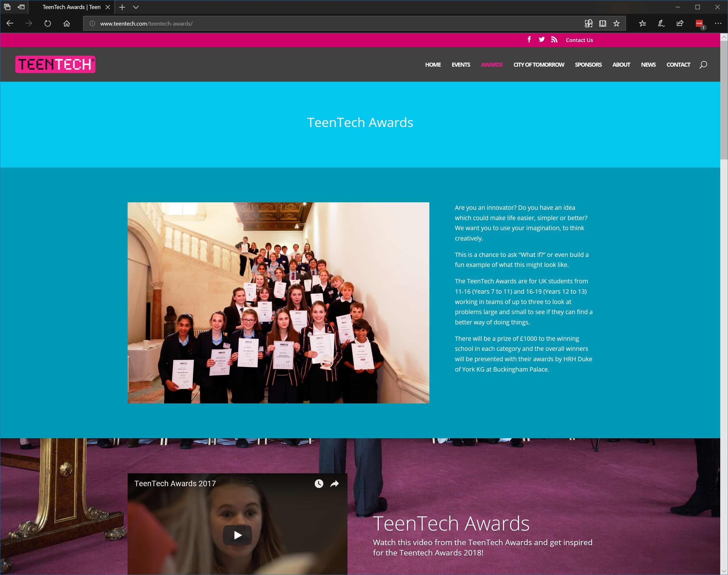The image size is (728, 575).
Task: Play the TeenTech Awards 2017 video
Action: 237,535
